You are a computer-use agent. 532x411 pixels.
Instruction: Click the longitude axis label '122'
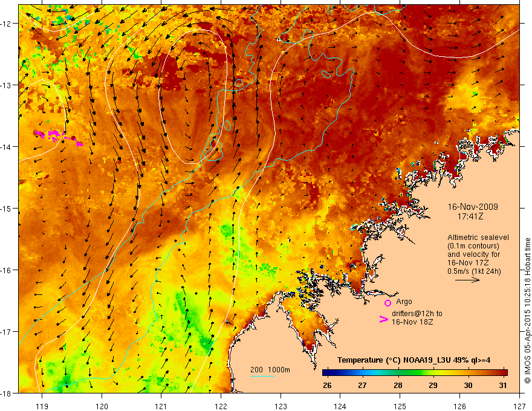(x=221, y=406)
